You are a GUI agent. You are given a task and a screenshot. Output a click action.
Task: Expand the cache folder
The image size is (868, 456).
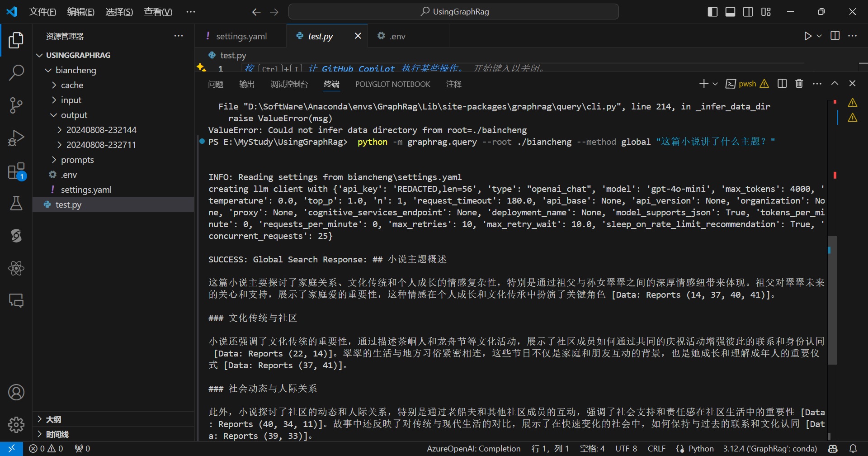point(54,85)
